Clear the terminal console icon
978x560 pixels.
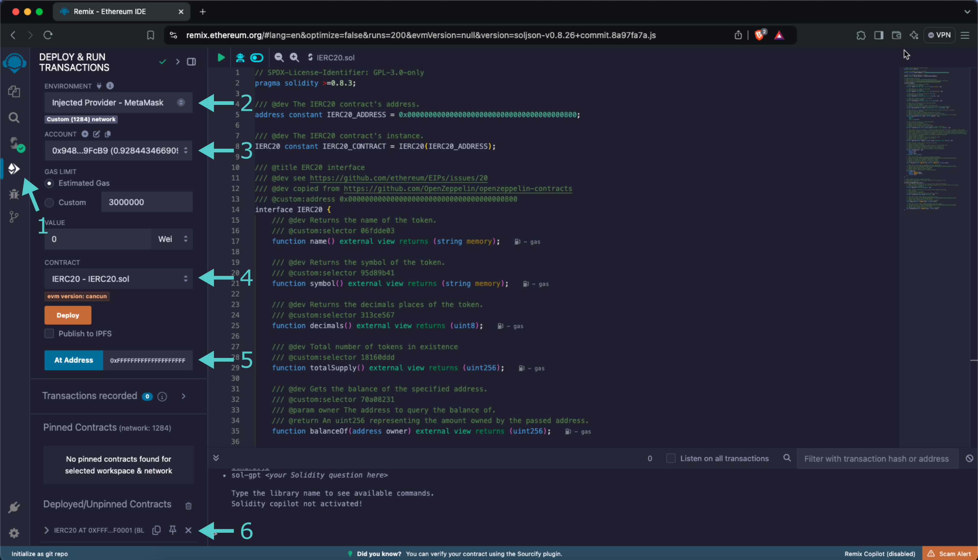click(x=969, y=458)
